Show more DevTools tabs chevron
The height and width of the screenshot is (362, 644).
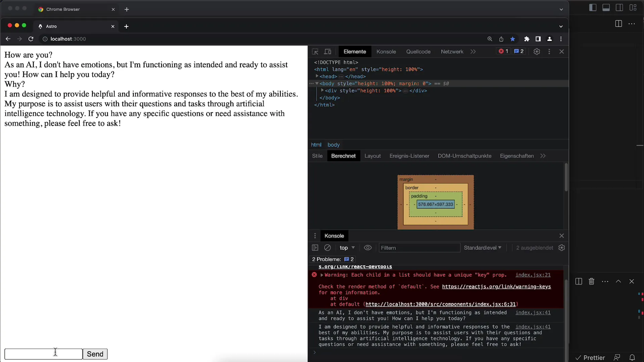[473, 52]
